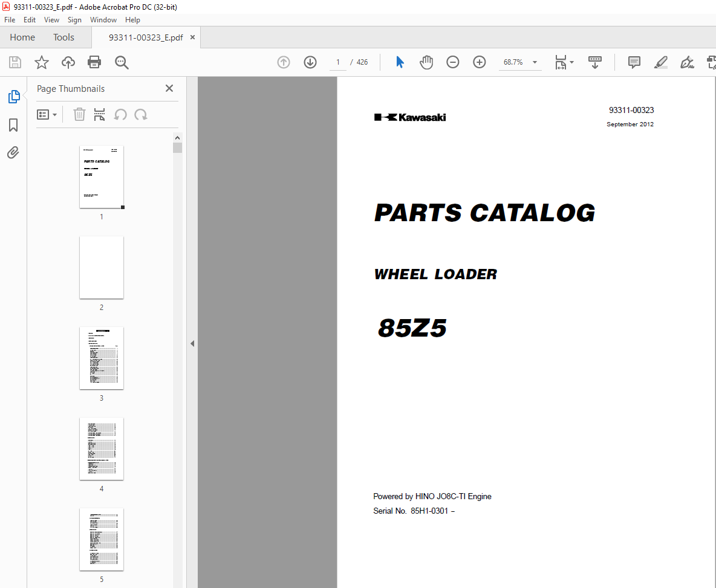Click the '85Z5' model text
Viewport: 716px width, 588px height.
coord(412,328)
